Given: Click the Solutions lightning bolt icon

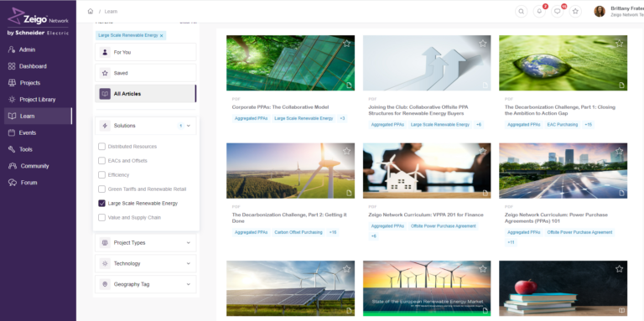Looking at the screenshot, I should pyautogui.click(x=105, y=126).
